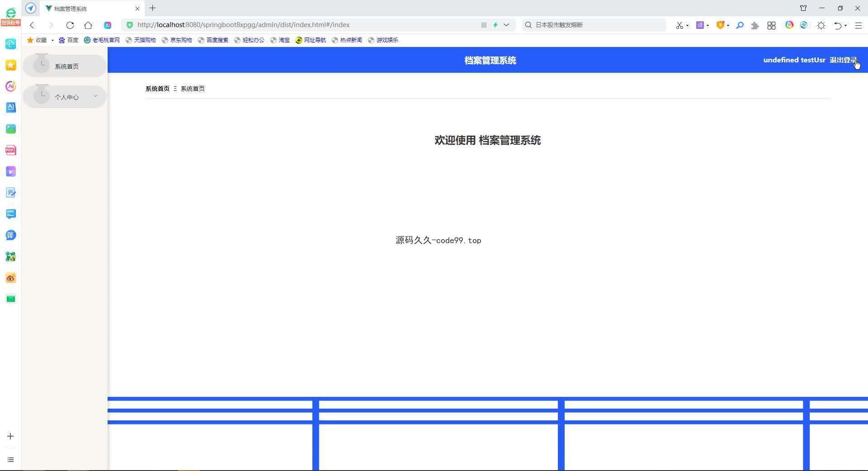Open the blue AI square sidebar icon
The height and width of the screenshot is (471, 868).
11,108
